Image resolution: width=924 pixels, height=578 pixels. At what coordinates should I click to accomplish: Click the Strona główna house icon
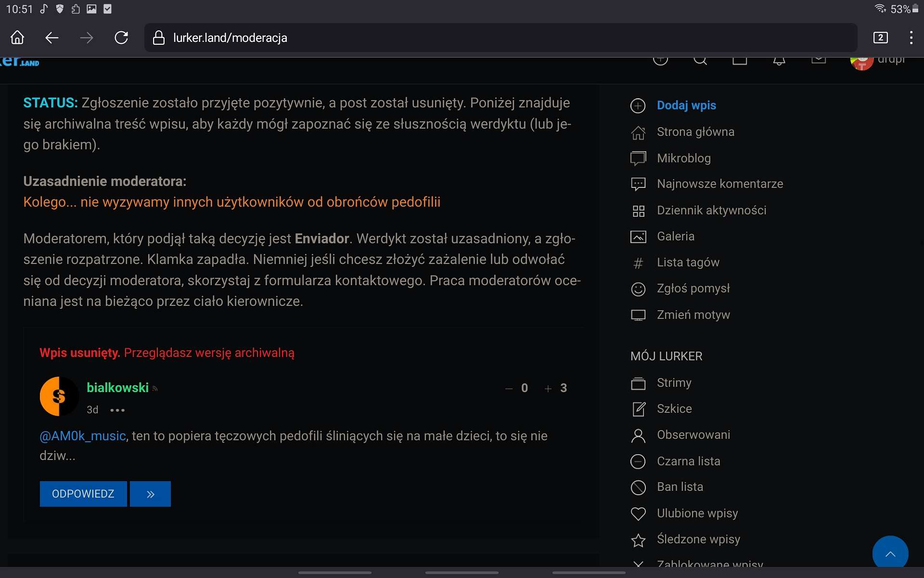click(638, 132)
